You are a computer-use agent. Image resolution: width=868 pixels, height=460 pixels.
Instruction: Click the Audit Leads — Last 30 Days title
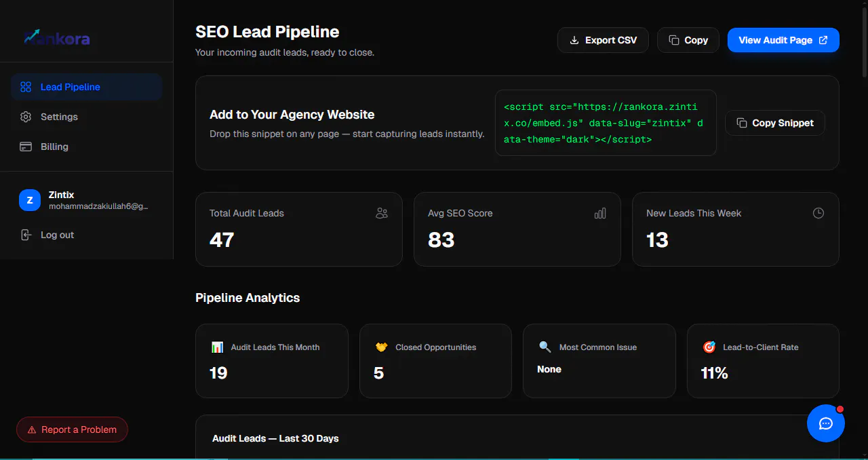275,438
